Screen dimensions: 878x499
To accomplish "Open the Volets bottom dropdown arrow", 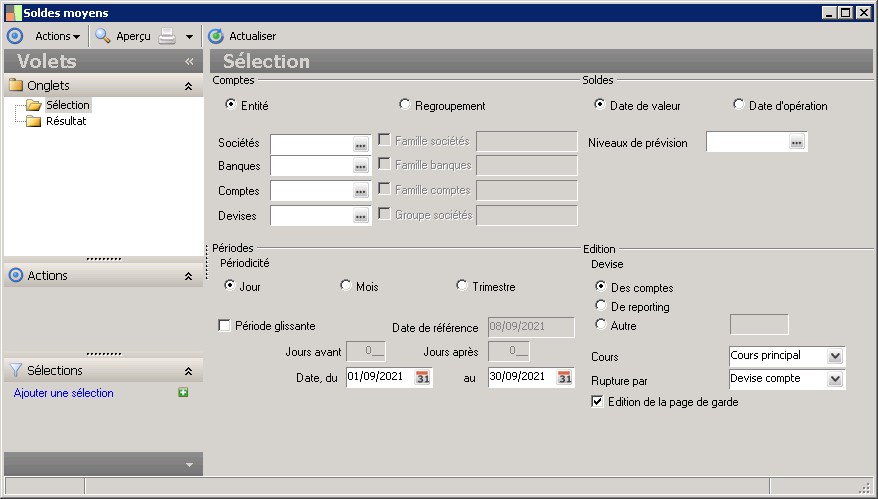I will click(x=189, y=465).
